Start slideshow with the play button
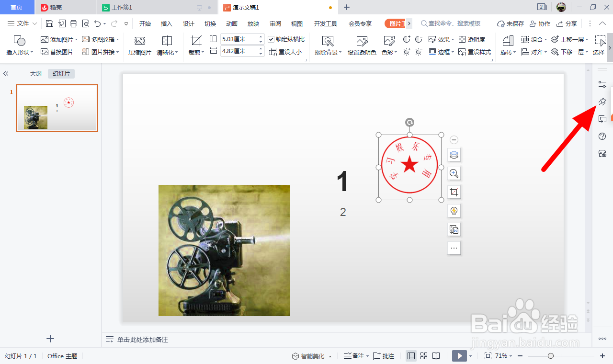 click(459, 356)
